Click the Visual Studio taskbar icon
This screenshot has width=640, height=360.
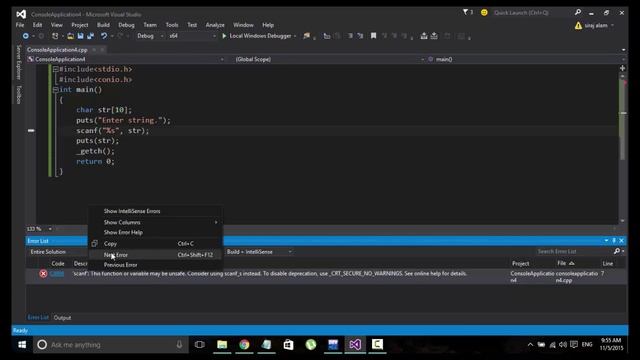pos(355,345)
